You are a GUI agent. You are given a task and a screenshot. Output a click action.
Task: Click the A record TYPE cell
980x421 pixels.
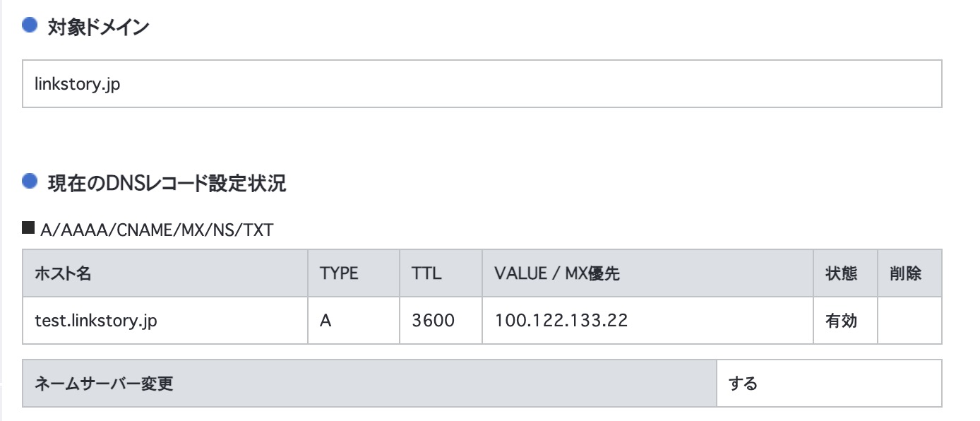pos(325,320)
